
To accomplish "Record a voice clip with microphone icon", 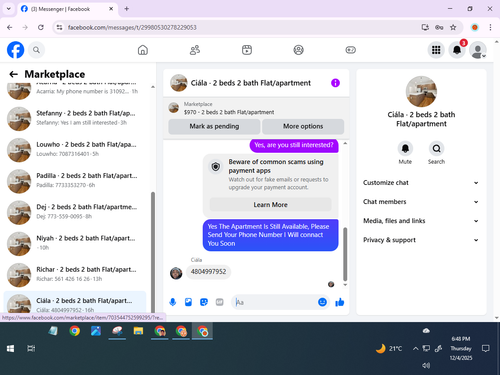I will tap(173, 302).
